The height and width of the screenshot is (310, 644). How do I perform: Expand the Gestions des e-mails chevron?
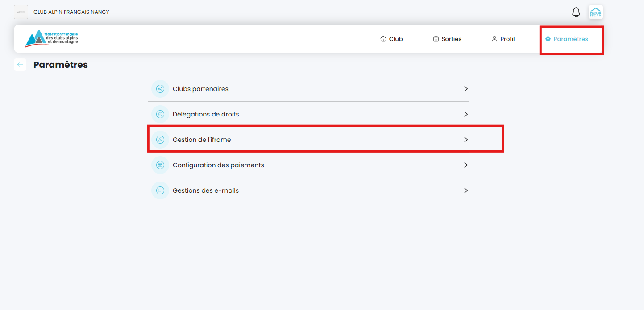click(x=466, y=190)
